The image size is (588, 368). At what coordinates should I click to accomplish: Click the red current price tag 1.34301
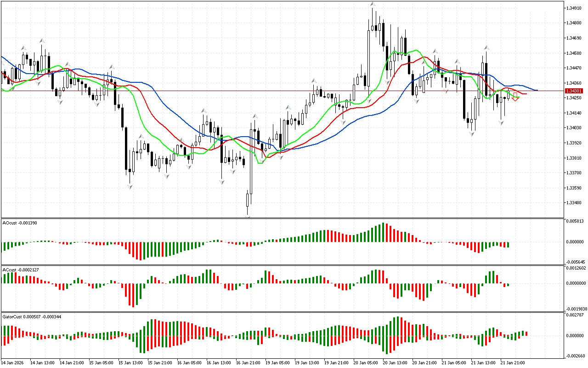(x=575, y=91)
